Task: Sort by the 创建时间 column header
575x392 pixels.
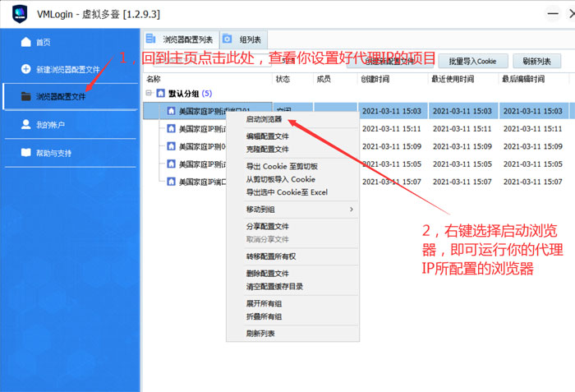Action: 375,79
